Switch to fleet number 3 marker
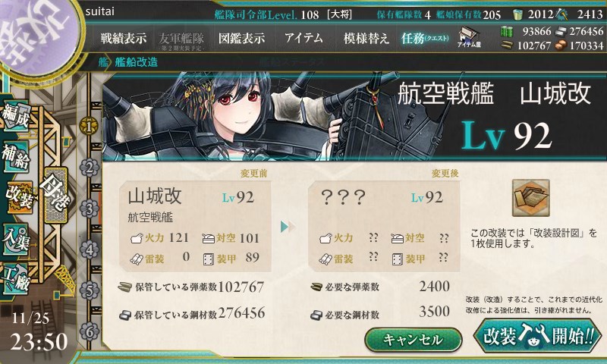607x364 pixels. pyautogui.click(x=89, y=209)
